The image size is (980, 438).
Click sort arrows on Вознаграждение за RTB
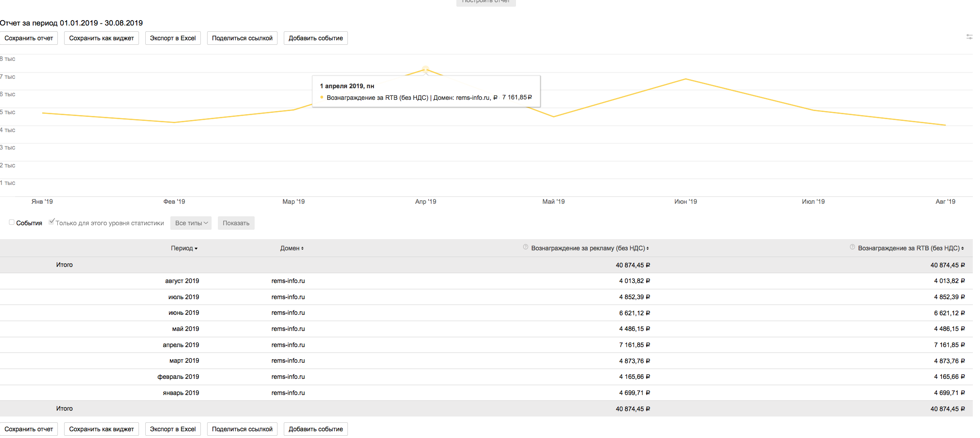(963, 249)
